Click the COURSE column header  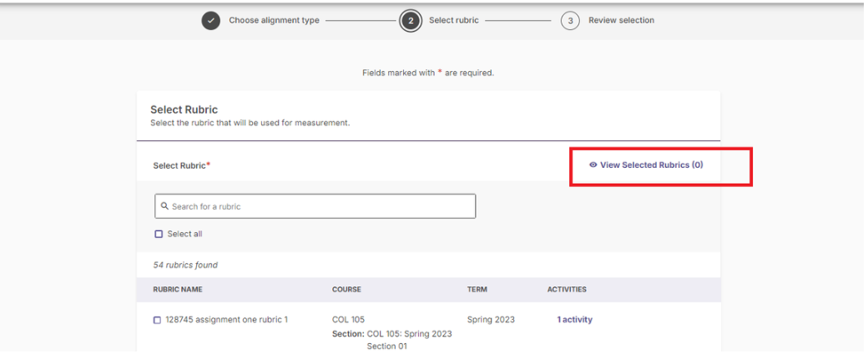pyautogui.click(x=346, y=290)
